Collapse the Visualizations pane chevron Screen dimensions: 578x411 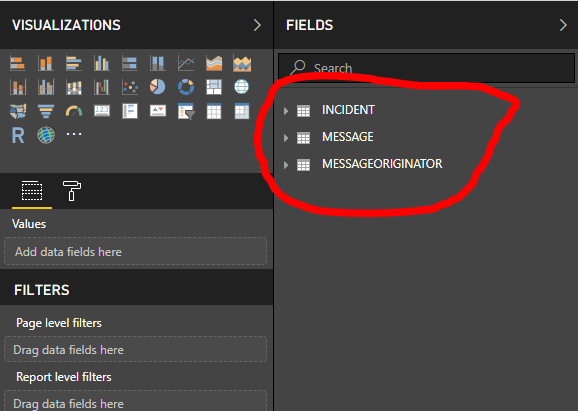click(x=257, y=25)
